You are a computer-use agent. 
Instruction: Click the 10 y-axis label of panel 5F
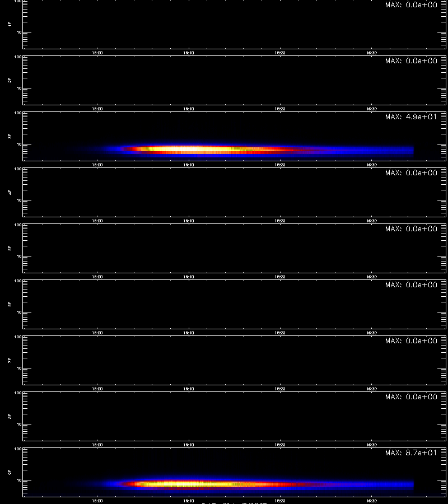tap(19, 256)
